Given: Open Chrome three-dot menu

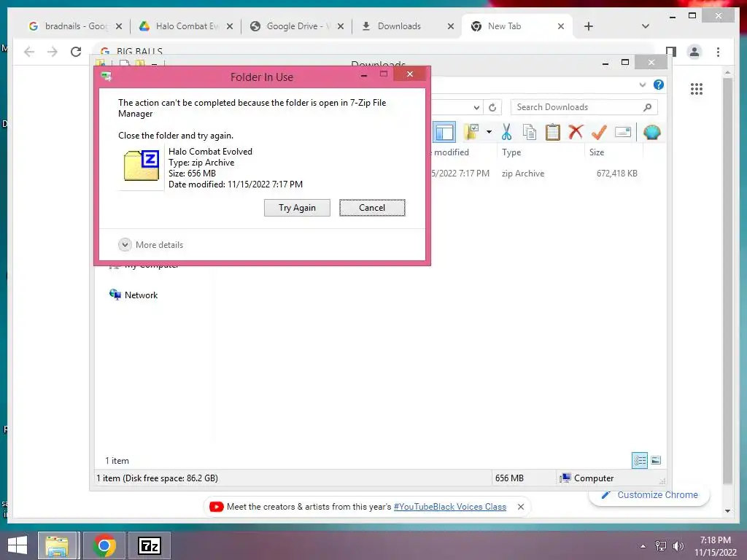Looking at the screenshot, I should pos(718,52).
